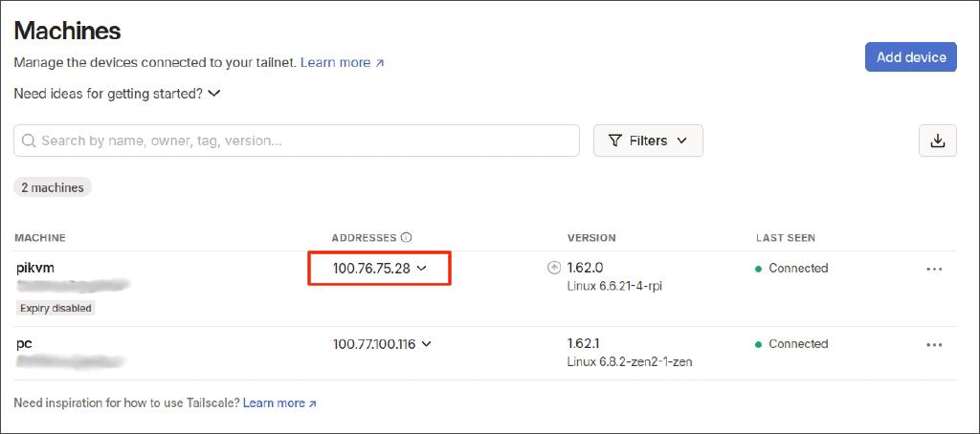980x434 pixels.
Task: Click the info icon next to Addresses
Action: coord(406,237)
